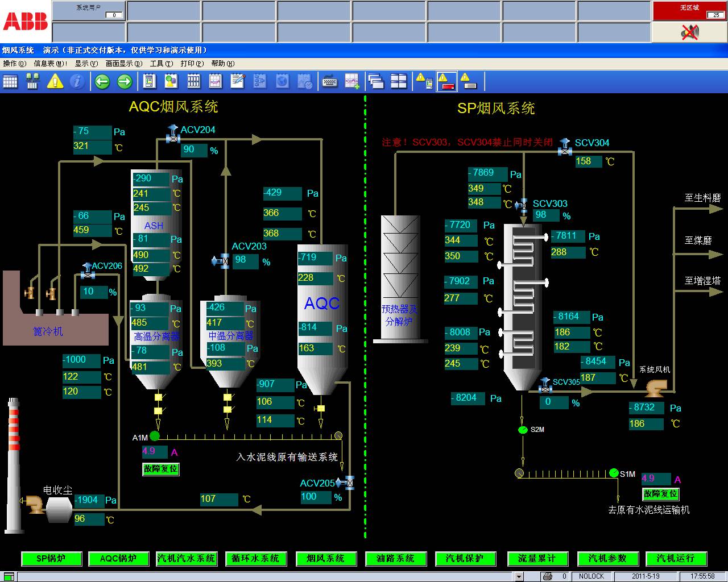Image resolution: width=728 pixels, height=582 pixels.
Task: Open the on-screen keyboard icon in toolbar
Action: pos(329,82)
